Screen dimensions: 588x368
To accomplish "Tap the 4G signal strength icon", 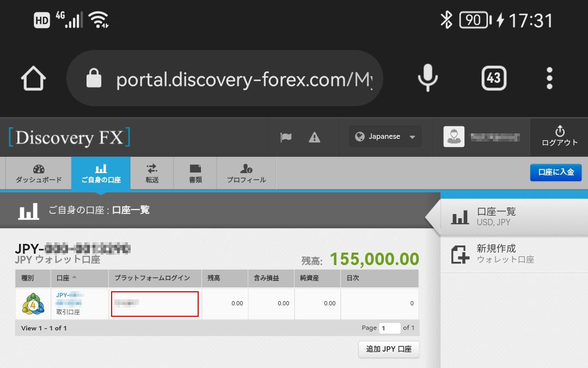I will point(69,20).
